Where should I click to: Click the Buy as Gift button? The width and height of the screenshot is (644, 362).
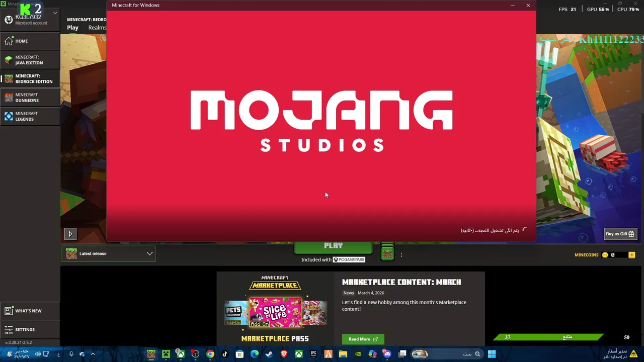pyautogui.click(x=620, y=234)
